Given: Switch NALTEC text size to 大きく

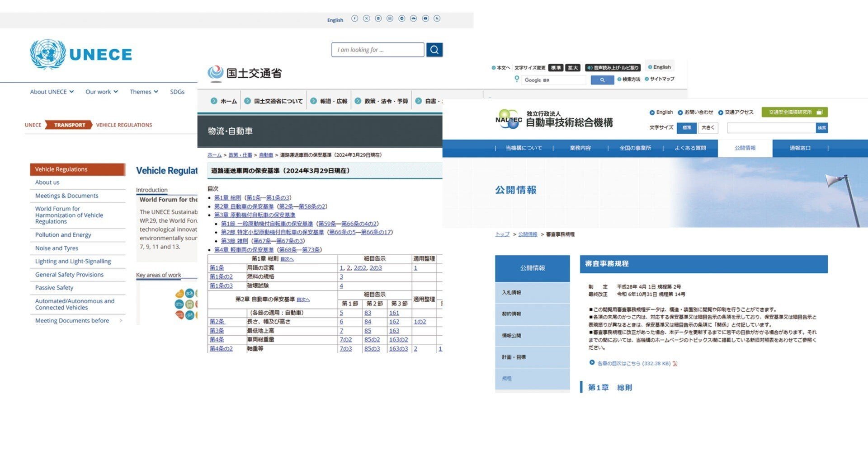Looking at the screenshot, I should pyautogui.click(x=708, y=128).
